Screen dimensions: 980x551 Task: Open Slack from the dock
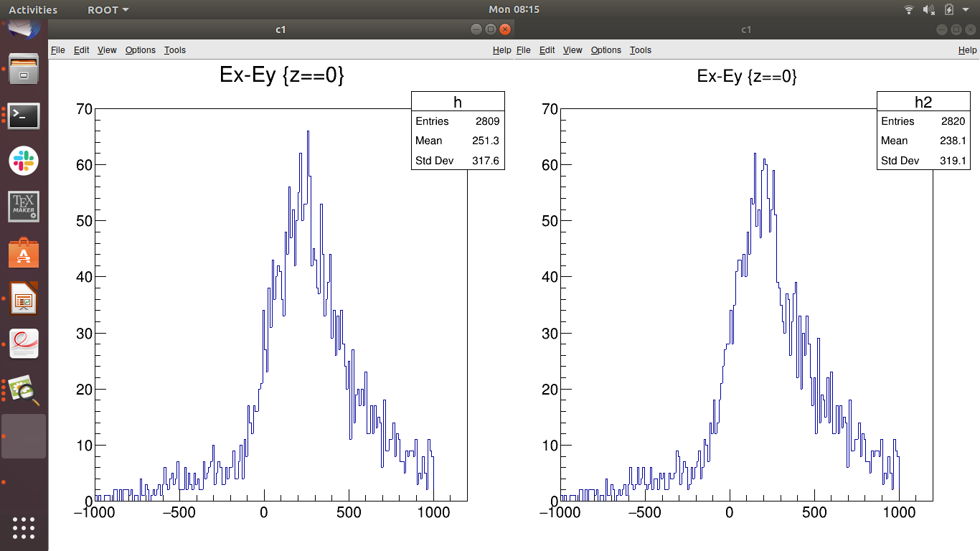[x=24, y=161]
